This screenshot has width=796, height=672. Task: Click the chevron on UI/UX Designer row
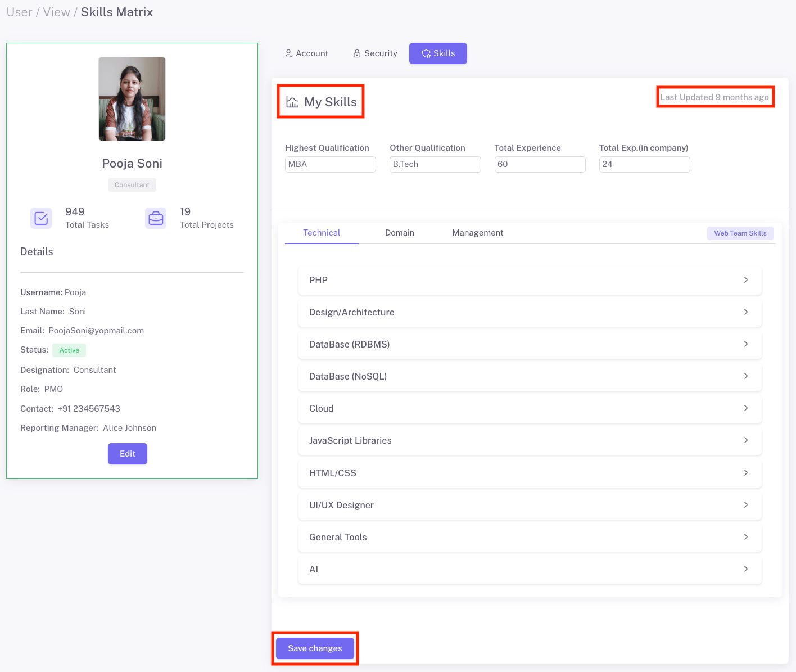pos(745,505)
